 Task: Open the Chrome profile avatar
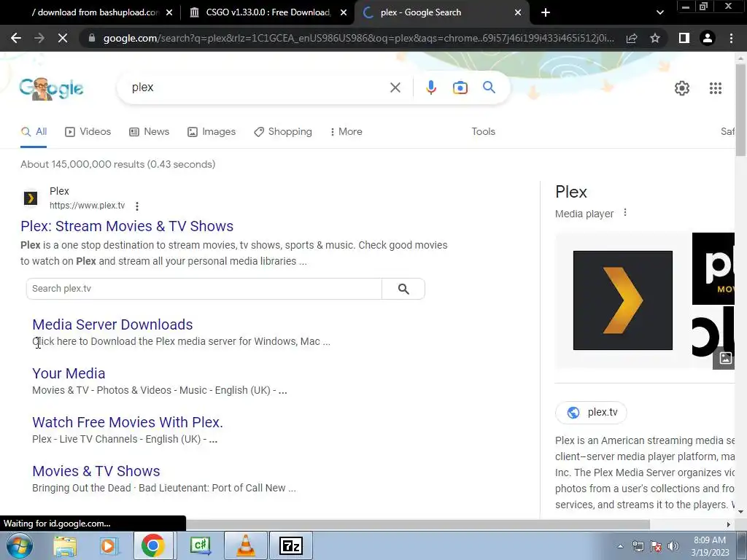708,38
